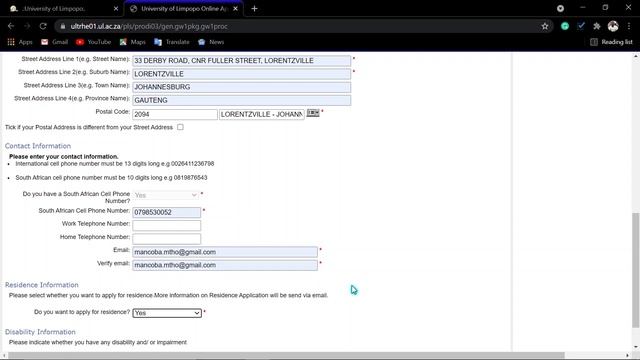Click the postal code lookup icon

coord(313,113)
